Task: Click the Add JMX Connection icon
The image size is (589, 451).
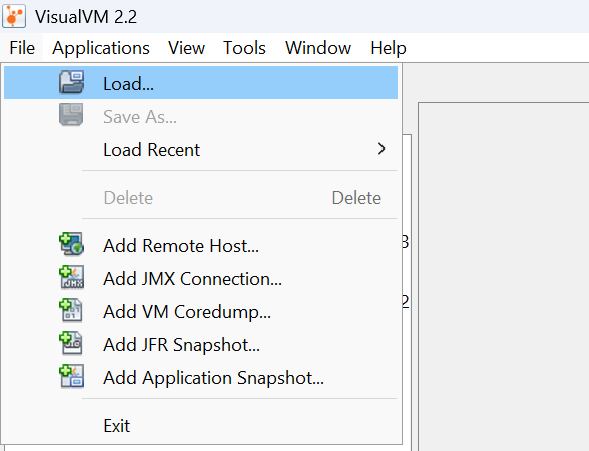Action: (x=71, y=277)
